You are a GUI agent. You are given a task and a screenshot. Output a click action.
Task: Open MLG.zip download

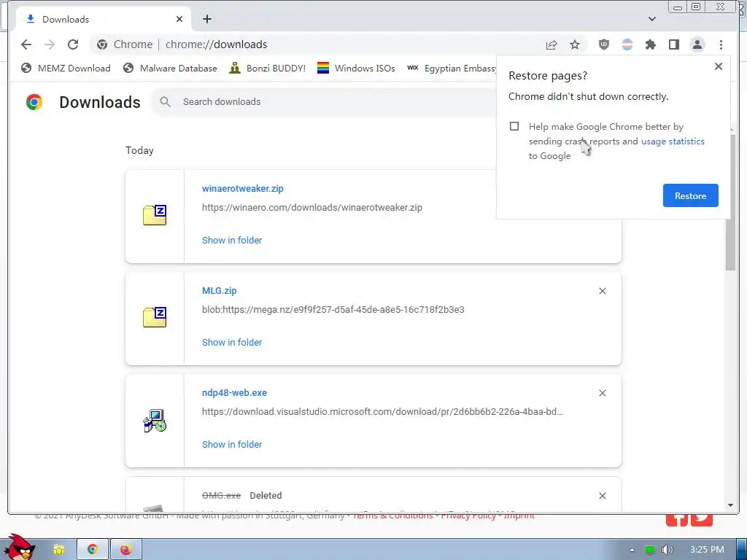point(219,291)
